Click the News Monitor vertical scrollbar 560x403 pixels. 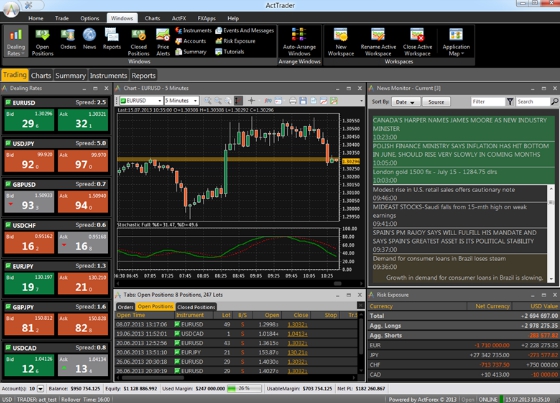pos(551,233)
